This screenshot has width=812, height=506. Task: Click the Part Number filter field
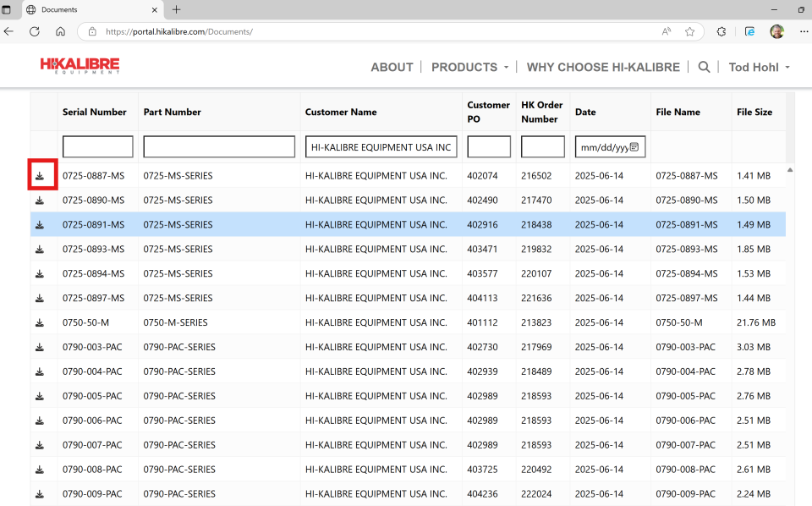(219, 147)
